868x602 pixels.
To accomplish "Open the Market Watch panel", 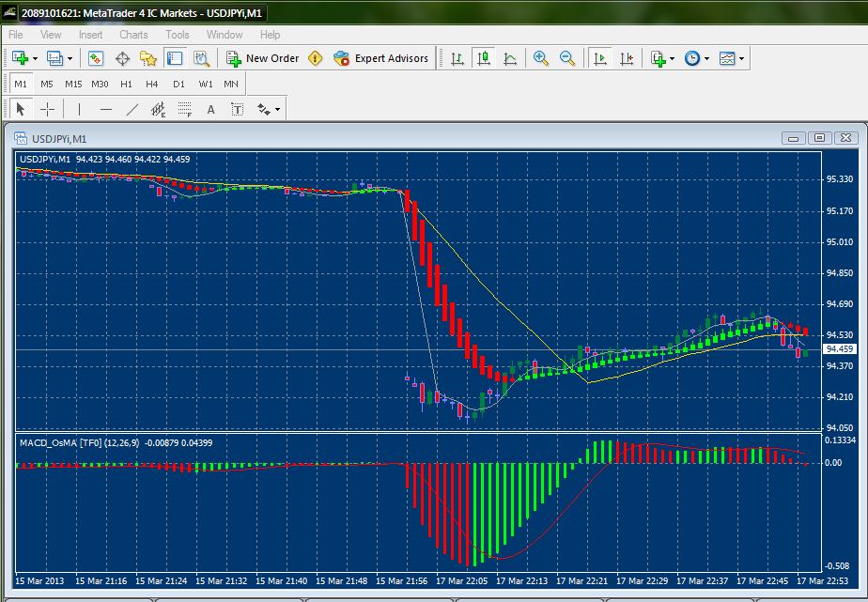I will tap(96, 58).
